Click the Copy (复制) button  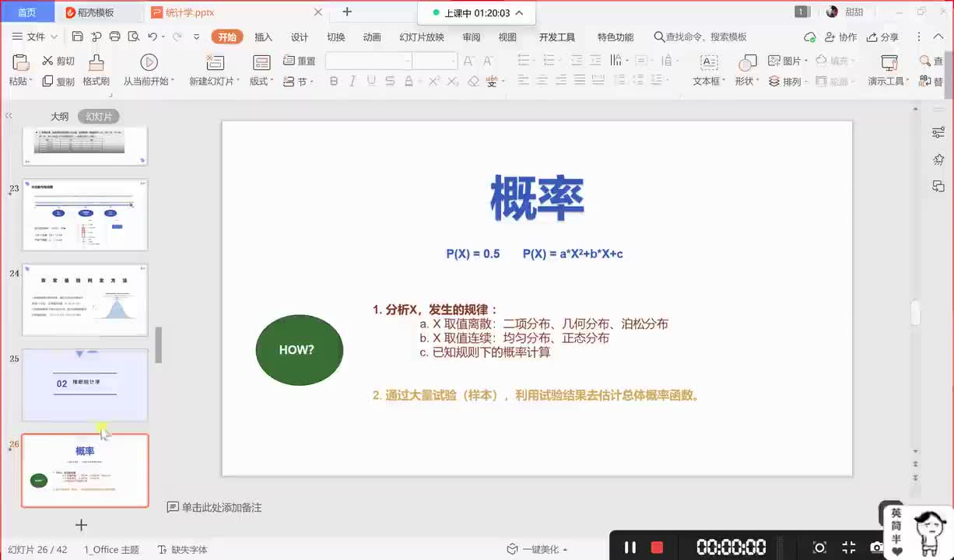(x=58, y=81)
